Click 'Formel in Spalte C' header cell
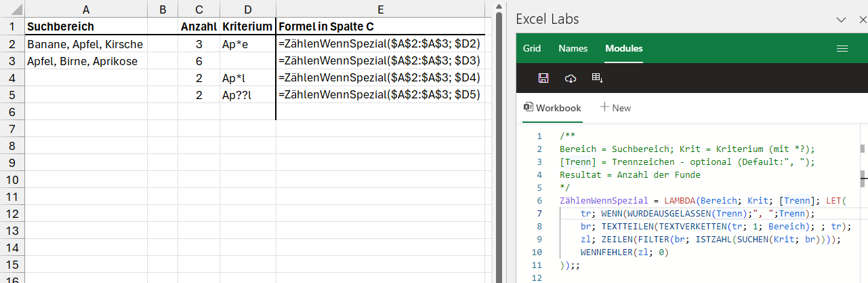The height and width of the screenshot is (283, 868). coord(381,27)
